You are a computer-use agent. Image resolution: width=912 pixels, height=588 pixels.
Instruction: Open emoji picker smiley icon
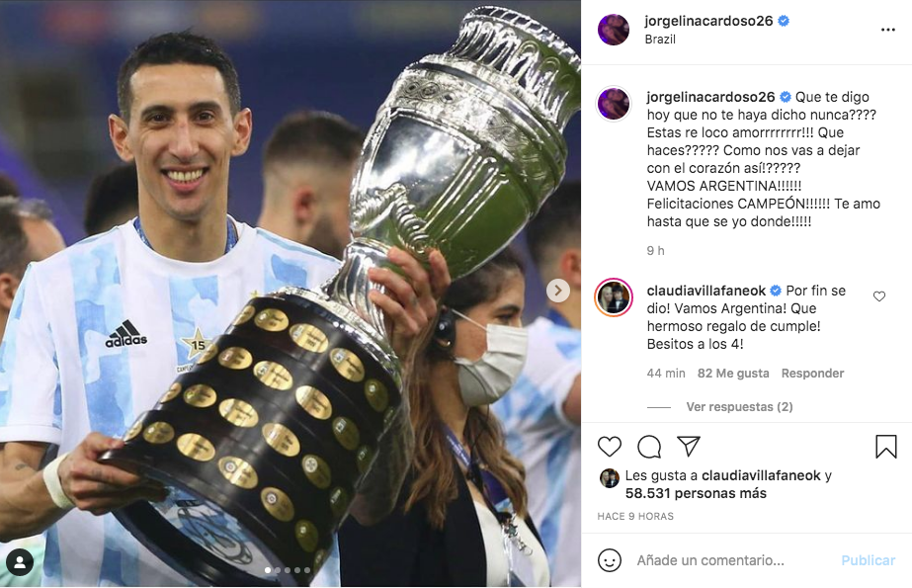coord(610,560)
